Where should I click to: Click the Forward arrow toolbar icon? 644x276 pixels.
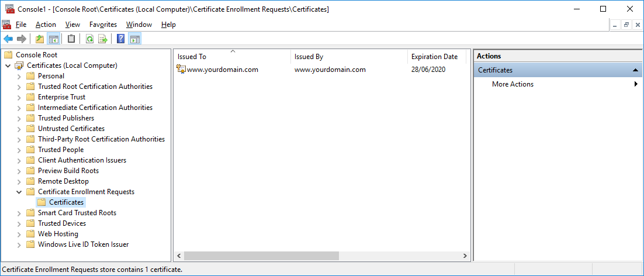pos(22,39)
